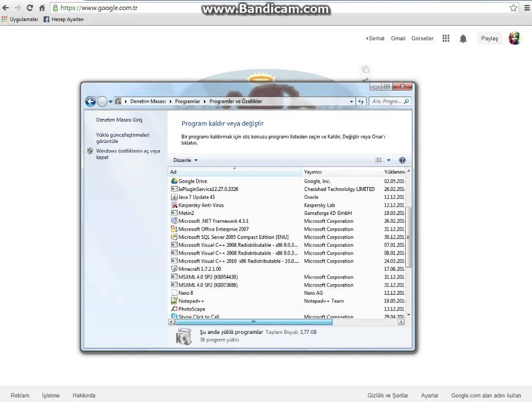Reload the page with refresh icon
Viewport: 532px width, 402px height.
click(30, 7)
